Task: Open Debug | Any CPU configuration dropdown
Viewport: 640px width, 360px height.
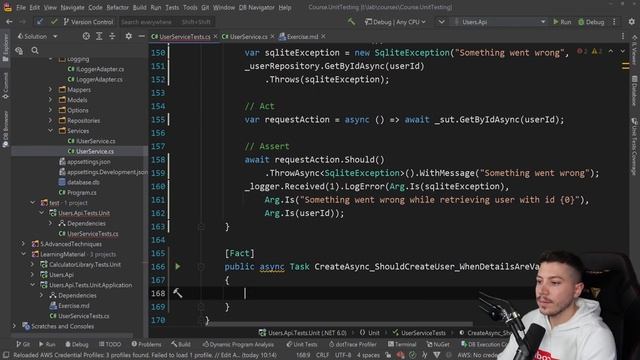Action: click(396, 22)
